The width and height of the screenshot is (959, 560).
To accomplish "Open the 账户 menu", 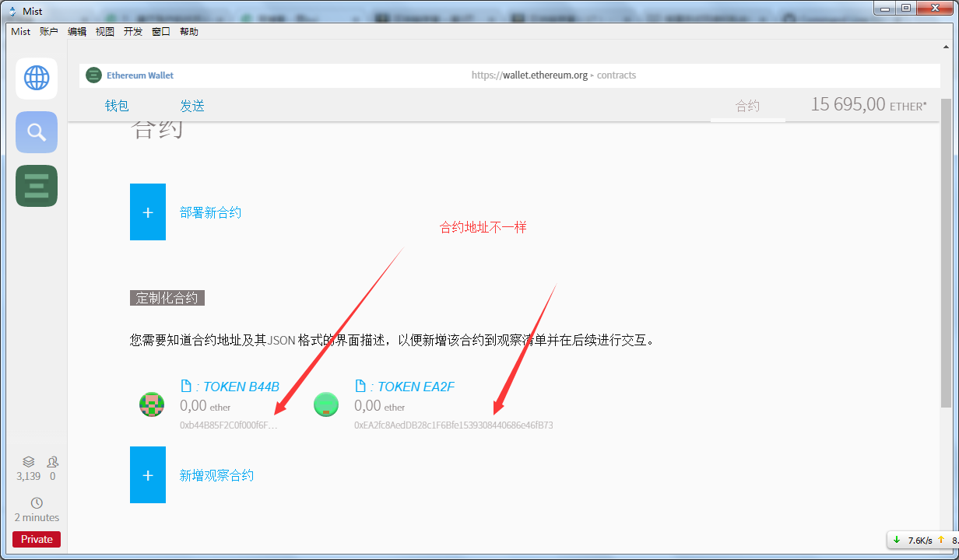I will tap(49, 32).
